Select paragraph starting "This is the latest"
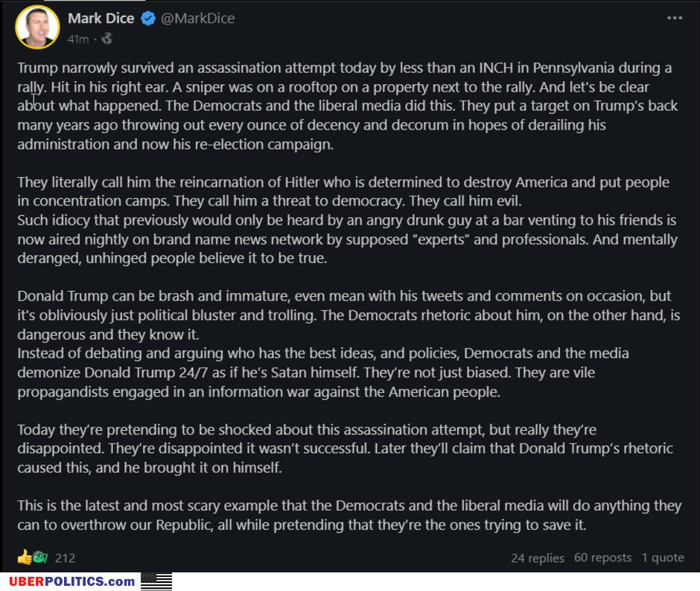This screenshot has height=591, width=700. pos(349,515)
